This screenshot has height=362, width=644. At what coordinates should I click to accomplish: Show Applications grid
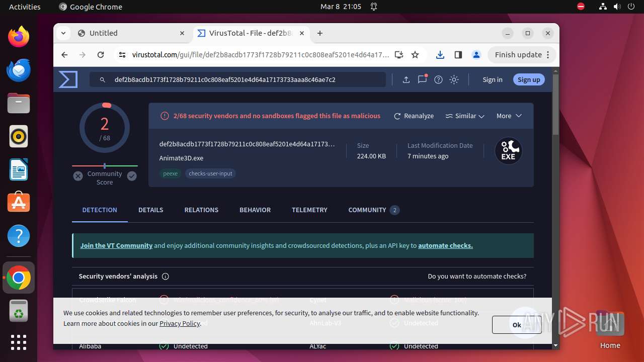(x=19, y=342)
